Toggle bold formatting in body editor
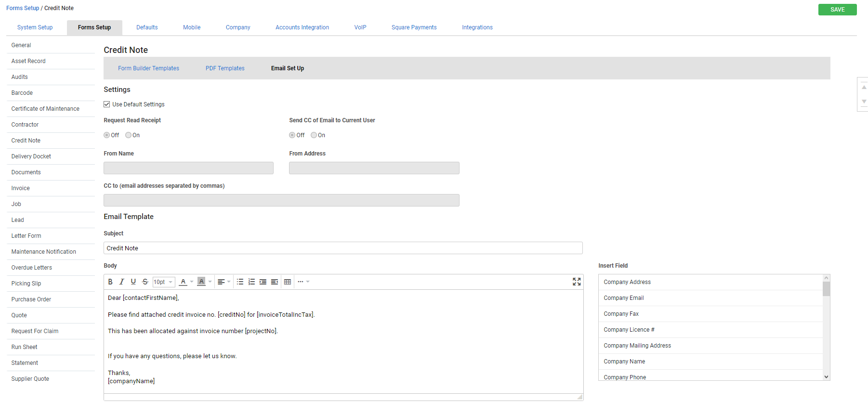 [110, 282]
